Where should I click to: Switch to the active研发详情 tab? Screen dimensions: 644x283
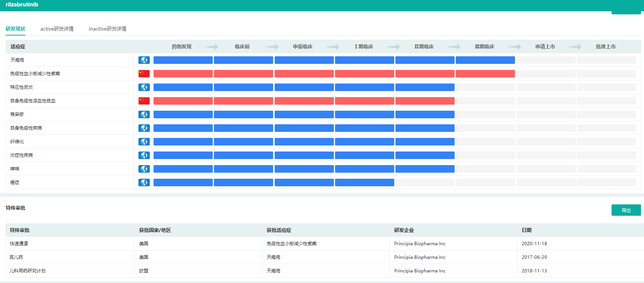57,29
